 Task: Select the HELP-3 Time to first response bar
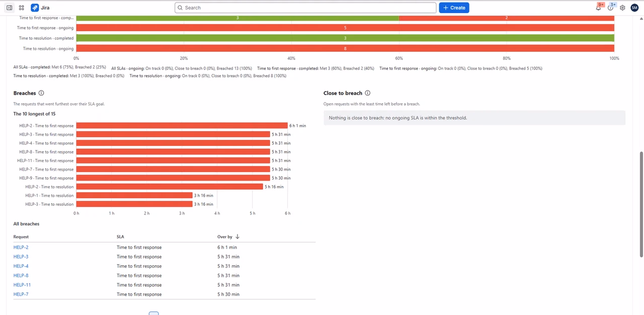173,134
